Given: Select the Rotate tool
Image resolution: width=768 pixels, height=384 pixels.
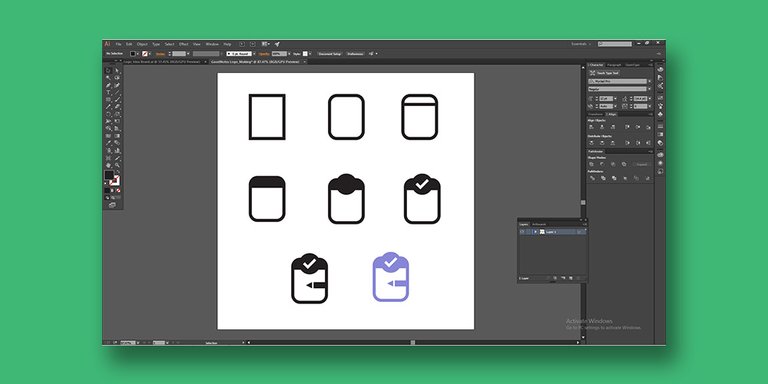Looking at the screenshot, I should click(108, 113).
